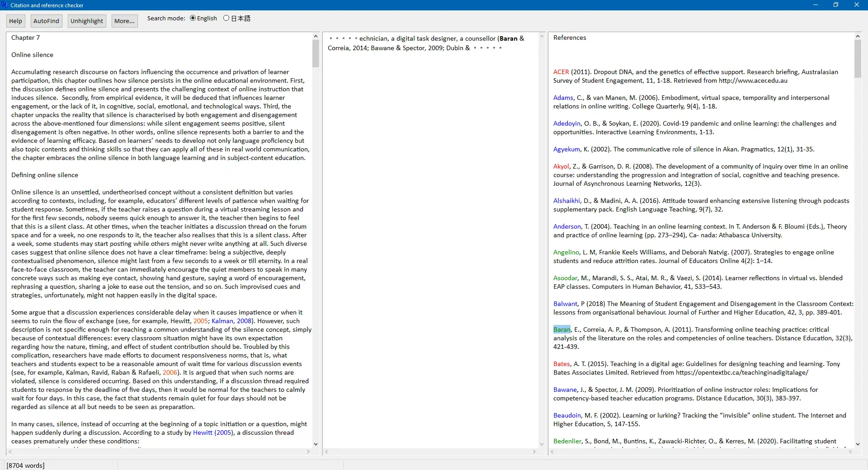Image resolution: width=868 pixels, height=470 pixels.
Task: Select Bates reference entry name
Action: point(561,364)
